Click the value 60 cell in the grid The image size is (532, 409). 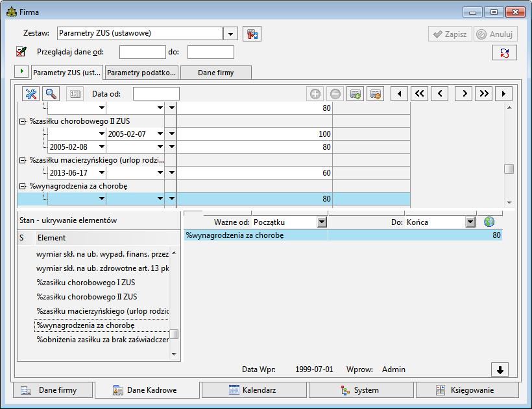[x=254, y=173]
